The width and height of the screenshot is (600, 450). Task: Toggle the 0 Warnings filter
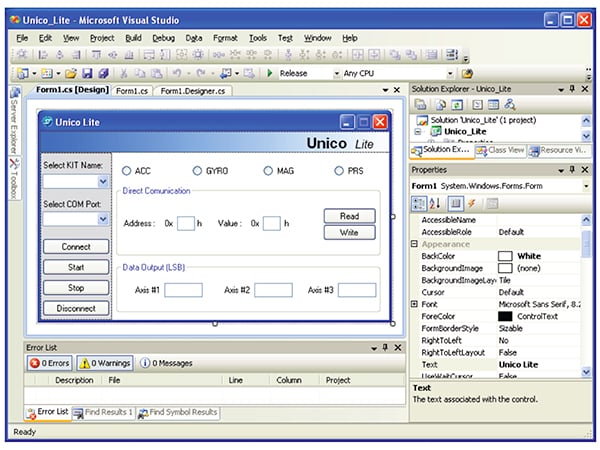click(x=105, y=363)
